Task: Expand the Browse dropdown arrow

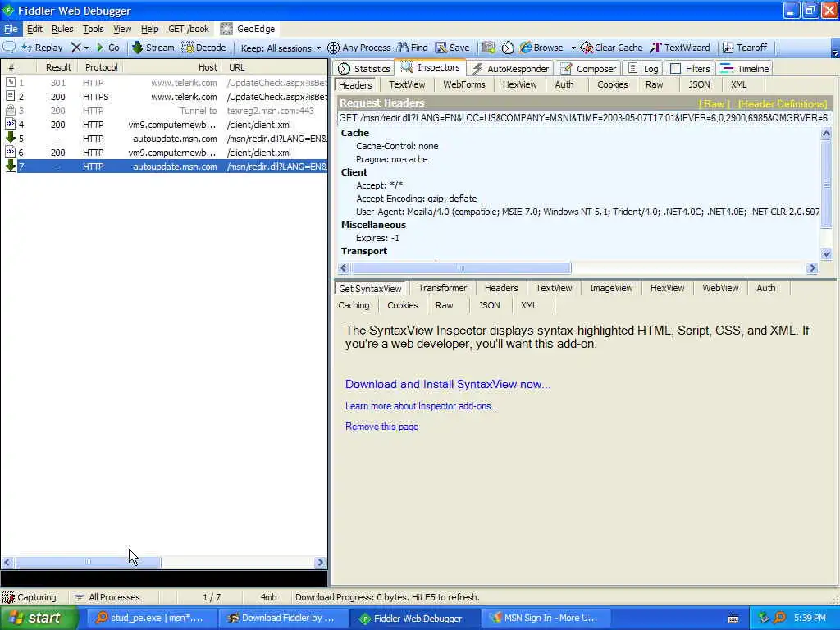Action: (x=573, y=48)
